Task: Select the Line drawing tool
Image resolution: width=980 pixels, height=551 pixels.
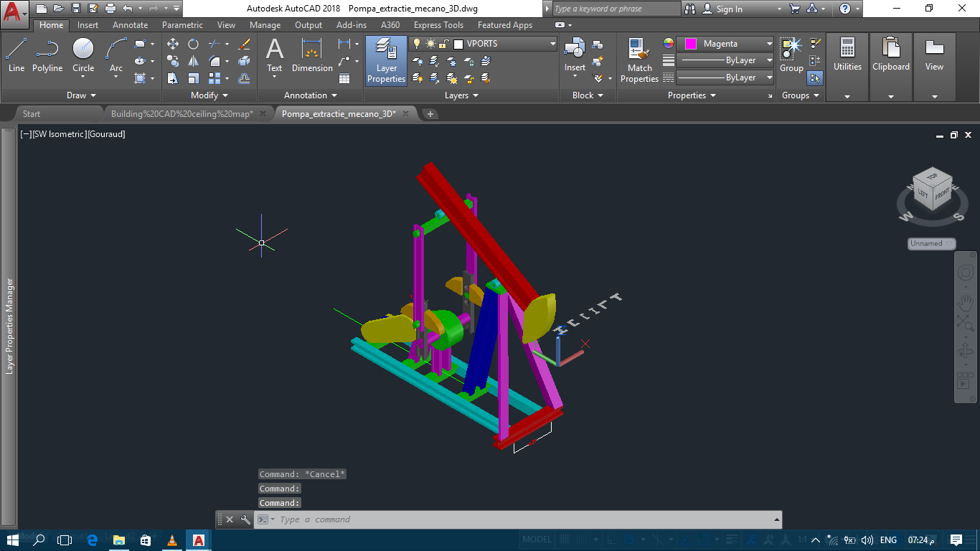Action: [x=17, y=55]
